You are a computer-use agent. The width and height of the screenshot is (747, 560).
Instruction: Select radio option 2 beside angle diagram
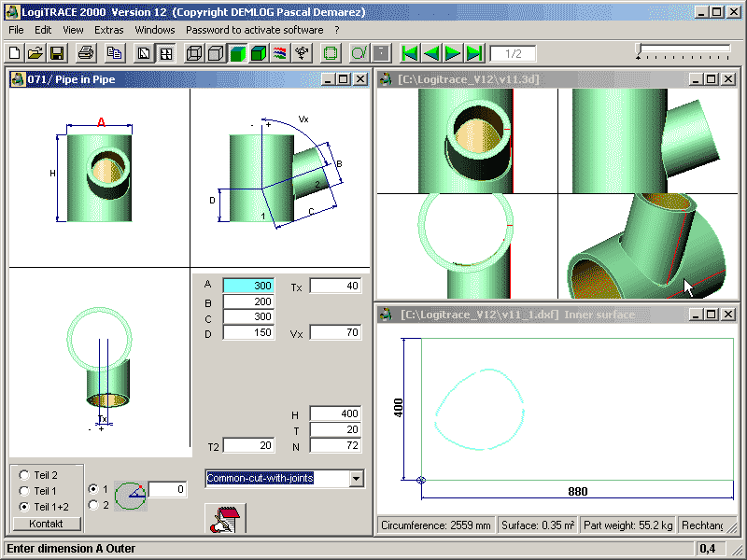point(93,505)
